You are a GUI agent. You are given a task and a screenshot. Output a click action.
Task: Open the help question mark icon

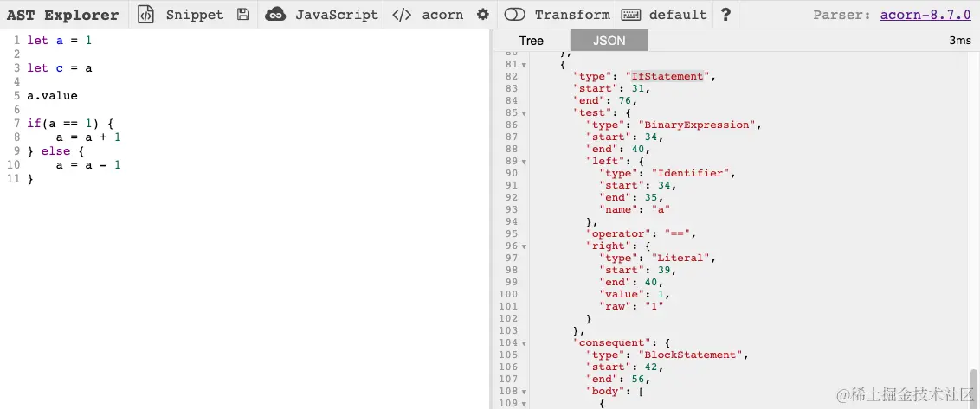click(725, 15)
